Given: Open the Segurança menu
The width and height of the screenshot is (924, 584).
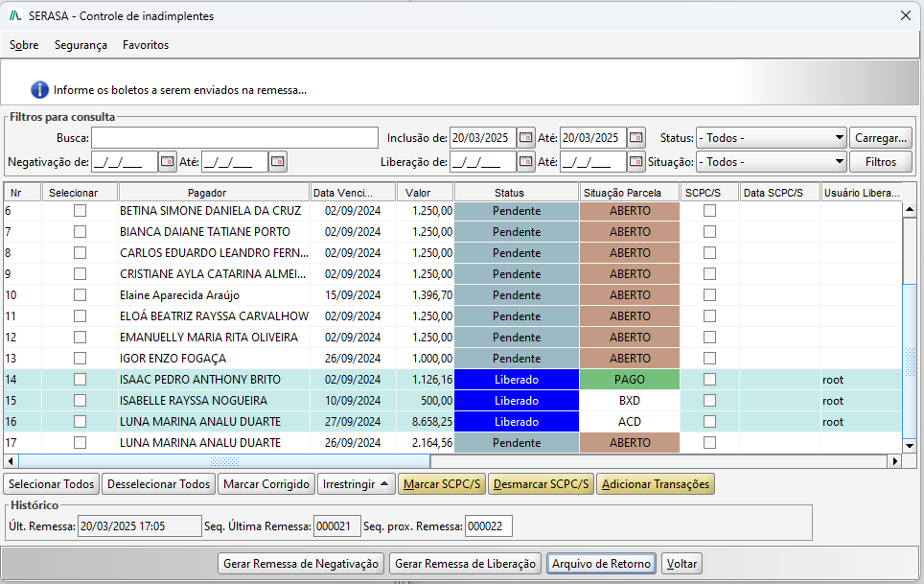Looking at the screenshot, I should [81, 45].
